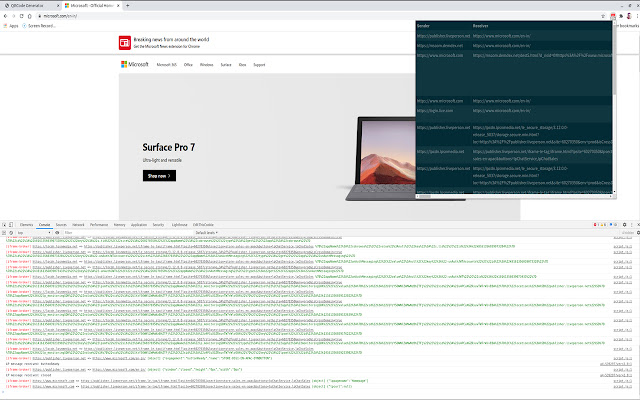Open the Lighthouse tab in DevTools
The image size is (640, 400).
pos(179,225)
